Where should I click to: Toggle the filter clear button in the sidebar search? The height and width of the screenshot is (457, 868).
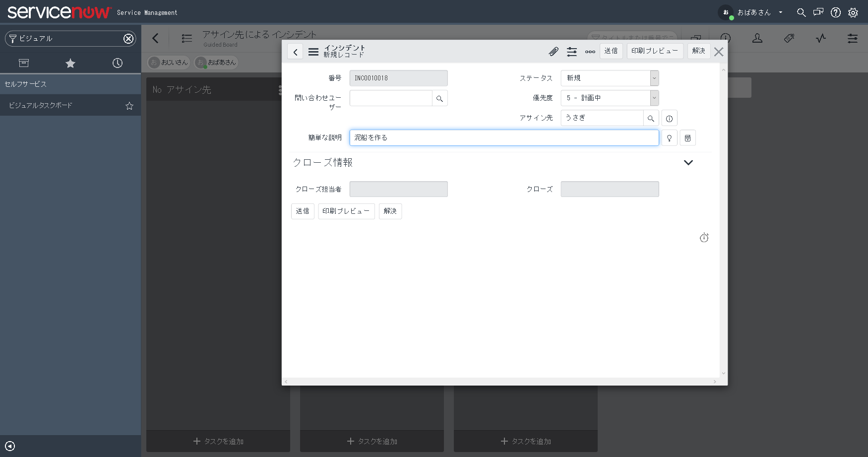pos(128,38)
